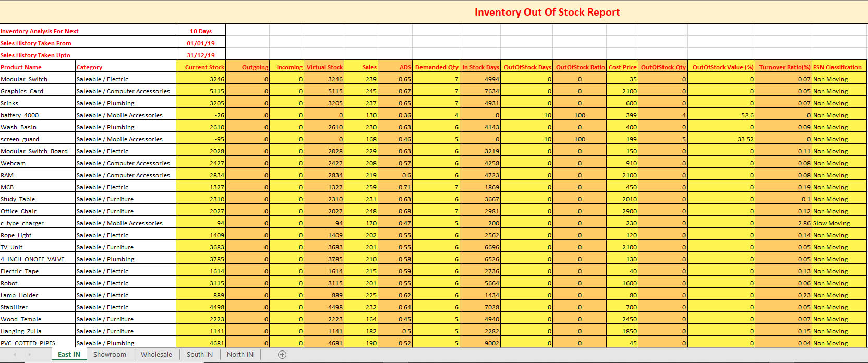Viewport: 868px width, 363px height.
Task: Click the Sales History Taken From label
Action: coord(36,43)
